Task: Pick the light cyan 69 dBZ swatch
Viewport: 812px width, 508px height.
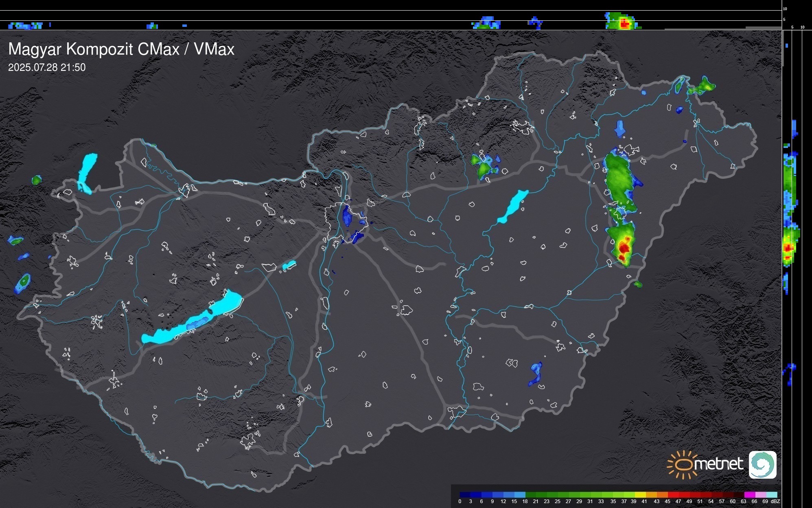Action: 771,495
